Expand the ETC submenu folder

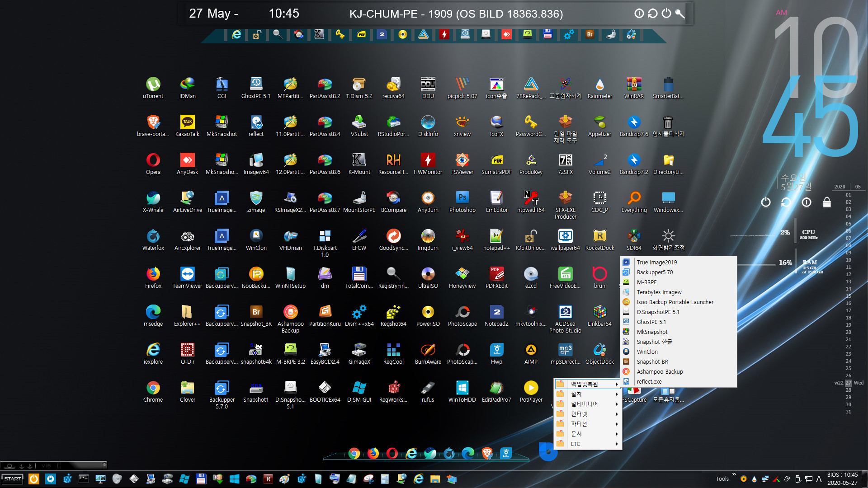[x=588, y=444]
